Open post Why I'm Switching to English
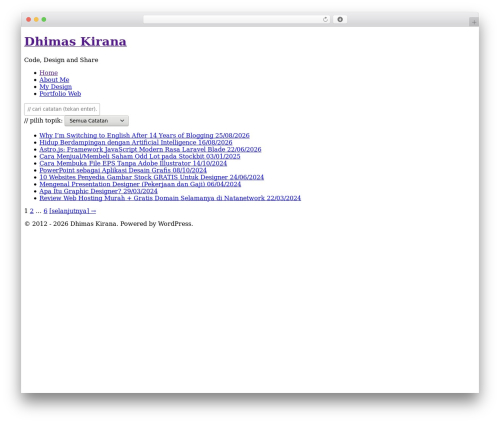Image resolution: width=500 pixels, height=423 pixels. 144,135
